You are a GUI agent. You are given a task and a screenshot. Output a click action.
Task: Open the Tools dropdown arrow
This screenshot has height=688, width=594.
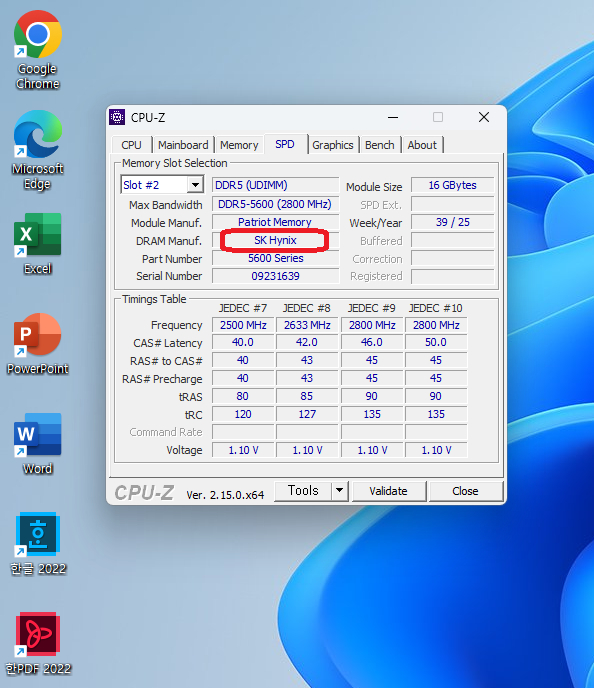pos(339,491)
